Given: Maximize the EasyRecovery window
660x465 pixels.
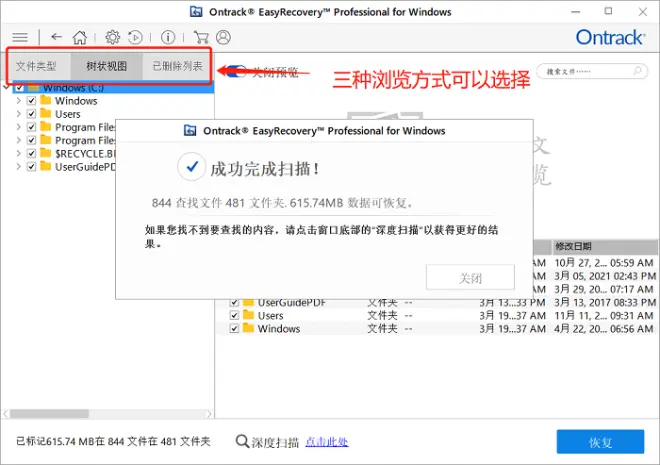Looking at the screenshot, I should (608, 11).
